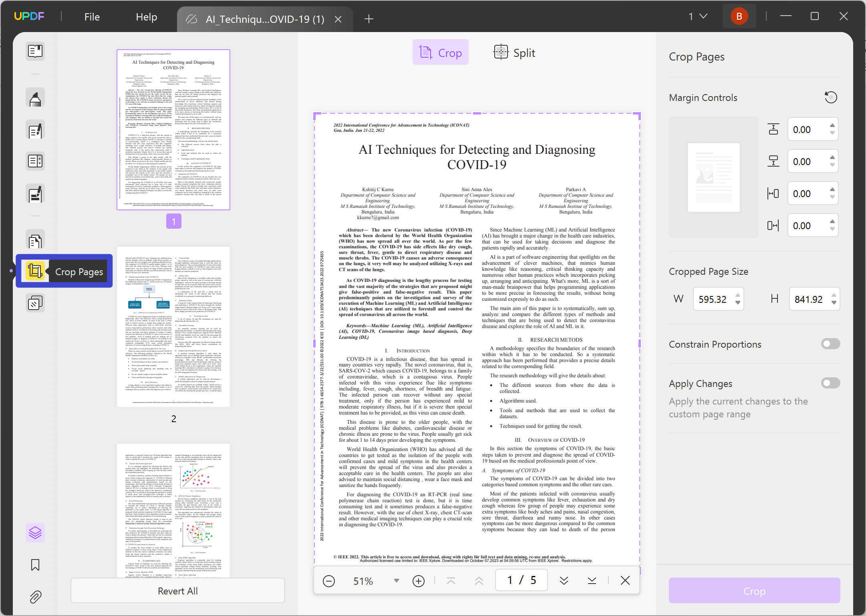Open the Edit PDF pencil tool

[35, 130]
